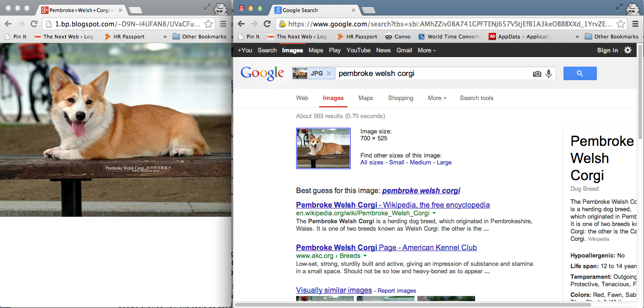Screen dimensions: 644x308
Task: Expand the More dropdown beside Shopping
Action: click(x=437, y=98)
